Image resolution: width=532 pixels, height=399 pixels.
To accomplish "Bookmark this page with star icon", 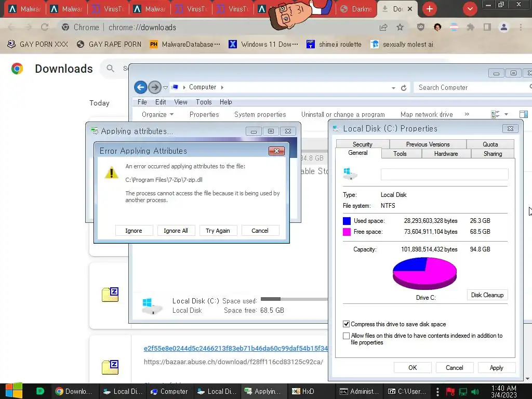I will click(400, 27).
